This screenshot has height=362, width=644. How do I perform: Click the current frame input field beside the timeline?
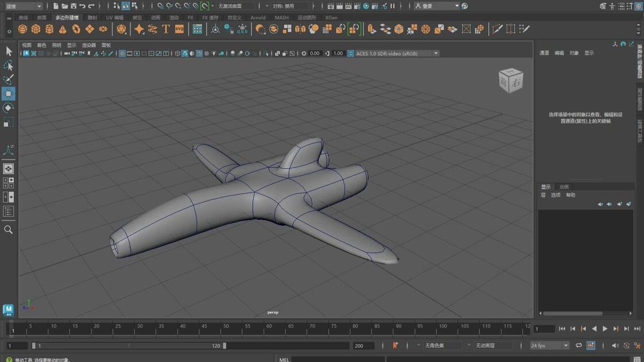click(x=544, y=329)
